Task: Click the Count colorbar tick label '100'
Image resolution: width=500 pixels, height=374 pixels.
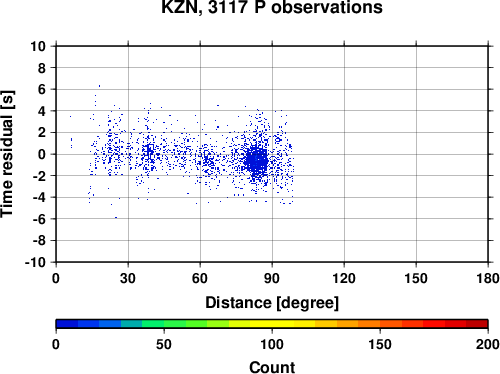Action: (x=272, y=344)
